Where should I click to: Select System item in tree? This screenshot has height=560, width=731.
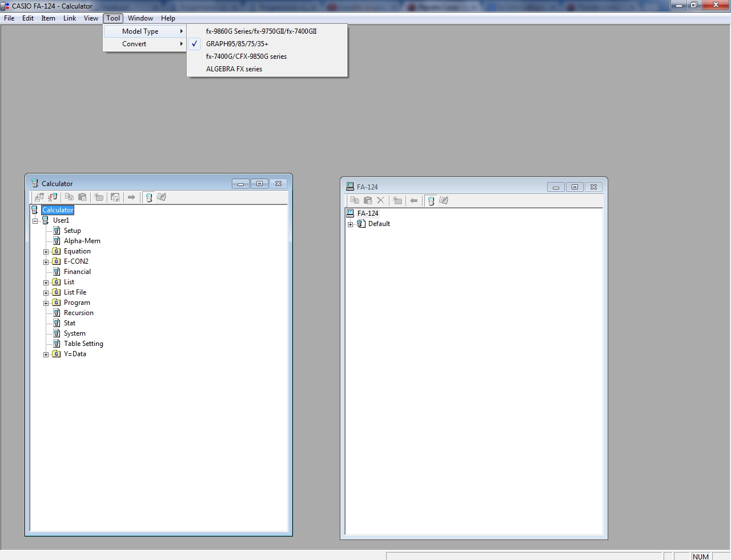pos(75,333)
